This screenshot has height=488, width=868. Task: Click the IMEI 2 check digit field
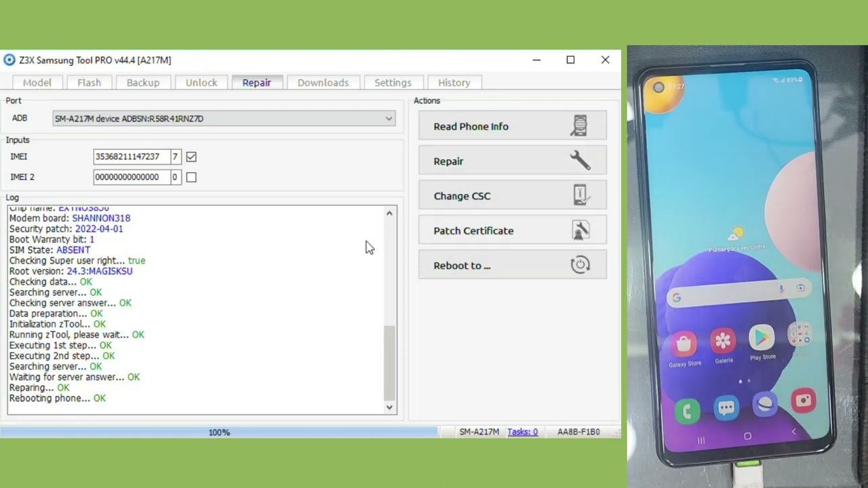tap(175, 177)
